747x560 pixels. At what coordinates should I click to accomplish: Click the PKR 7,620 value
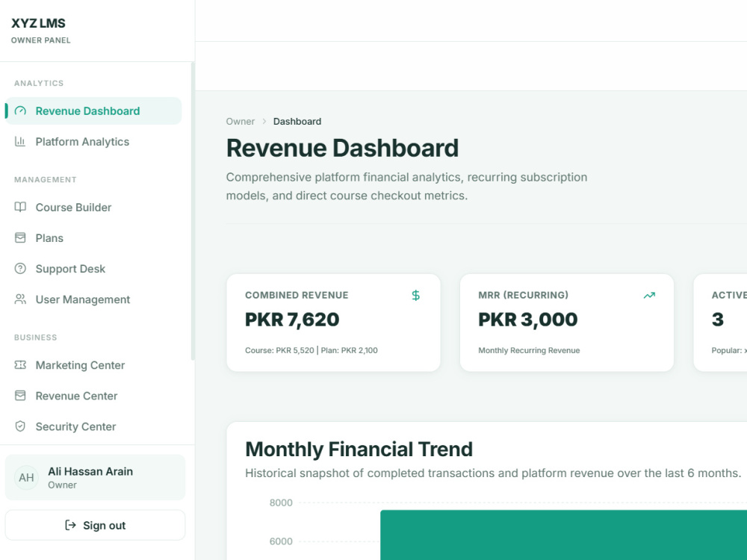click(292, 320)
